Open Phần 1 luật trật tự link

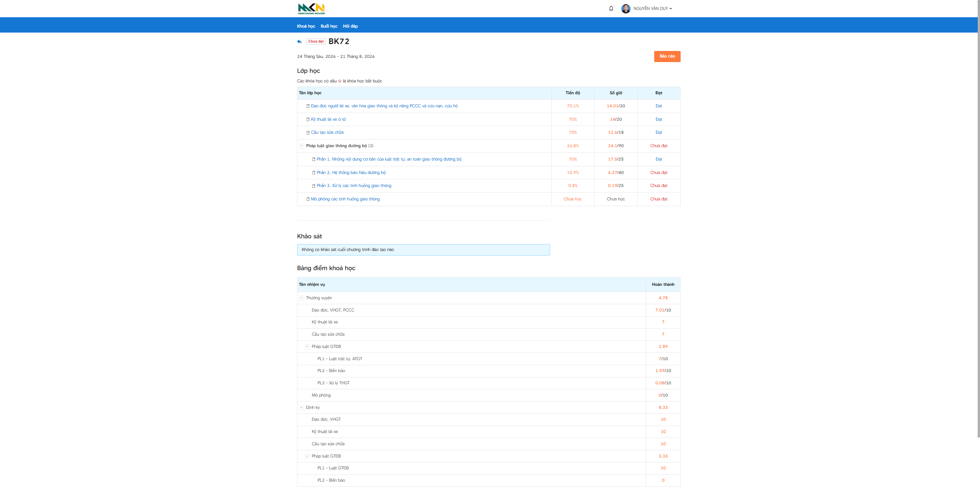coord(389,159)
